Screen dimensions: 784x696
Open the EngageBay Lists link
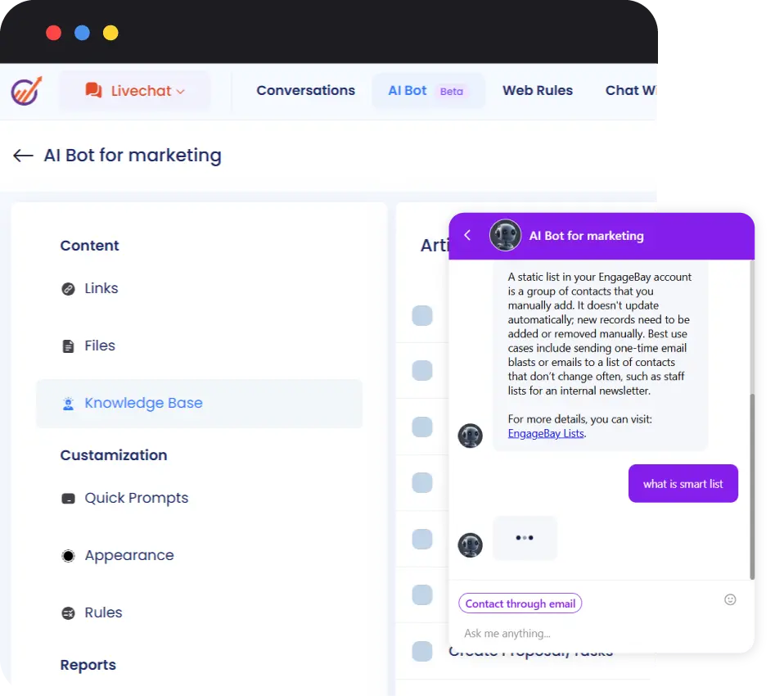[x=546, y=433]
